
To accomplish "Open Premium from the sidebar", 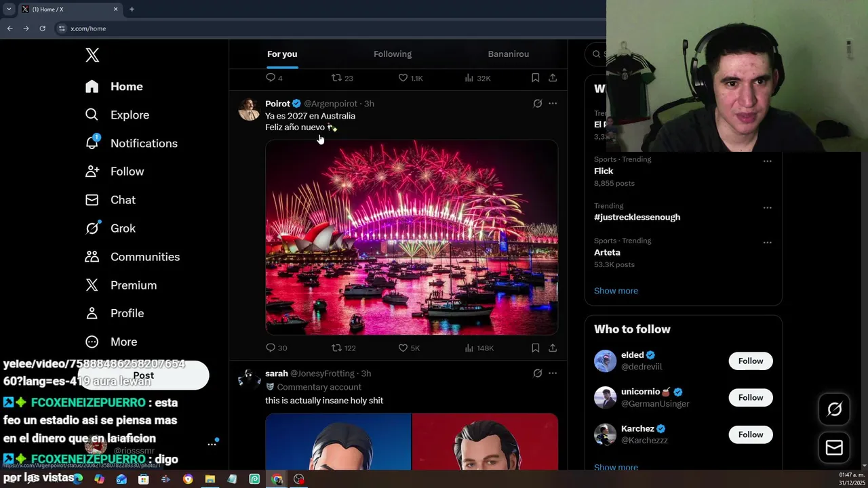I will coord(121,286).
